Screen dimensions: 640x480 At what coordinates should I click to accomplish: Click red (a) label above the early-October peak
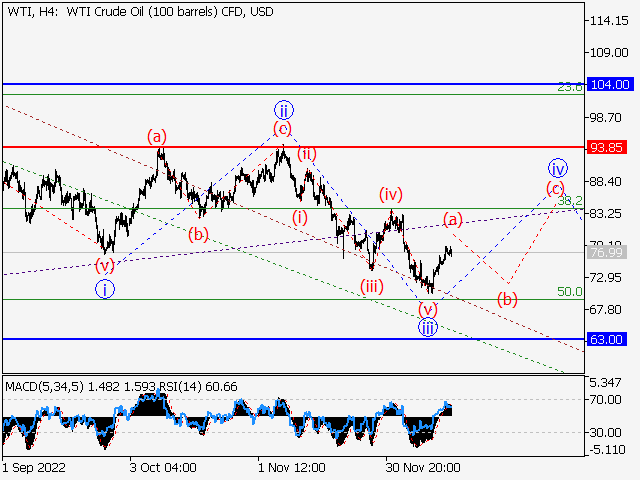[x=157, y=136]
